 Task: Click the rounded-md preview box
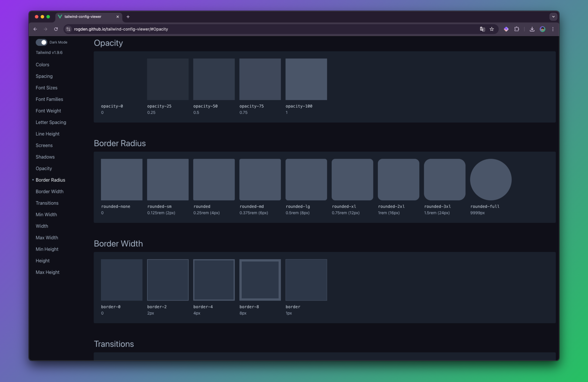[x=260, y=180]
